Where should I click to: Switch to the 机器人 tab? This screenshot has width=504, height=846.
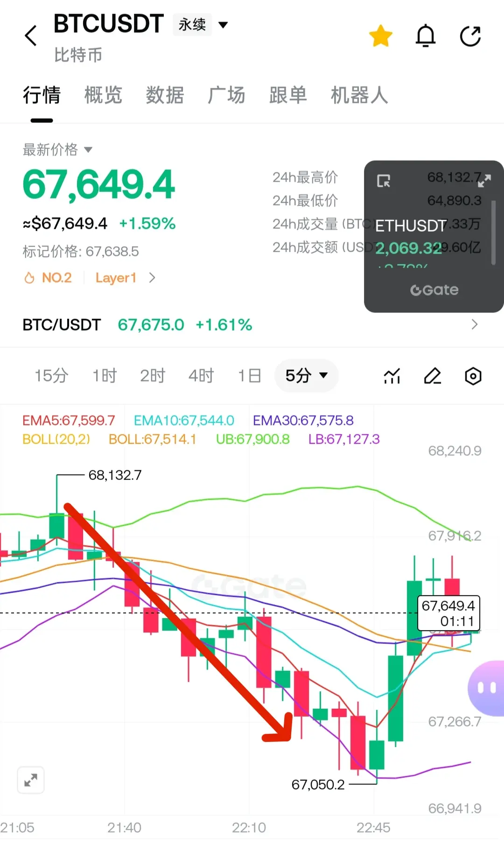pos(359,95)
